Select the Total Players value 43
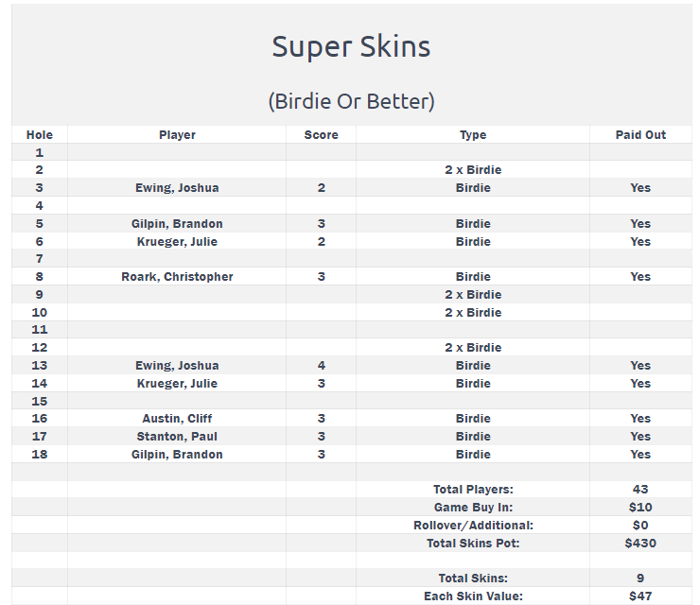 click(x=640, y=490)
